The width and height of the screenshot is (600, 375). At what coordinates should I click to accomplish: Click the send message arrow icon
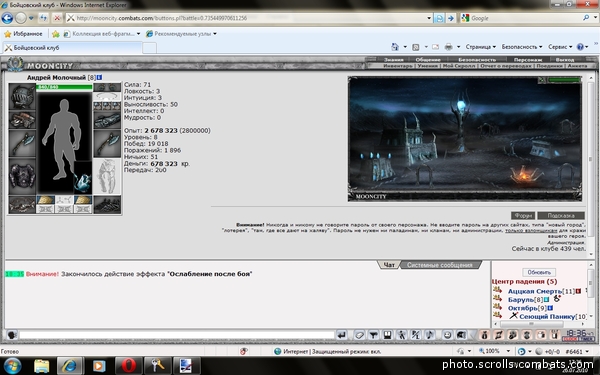342,335
